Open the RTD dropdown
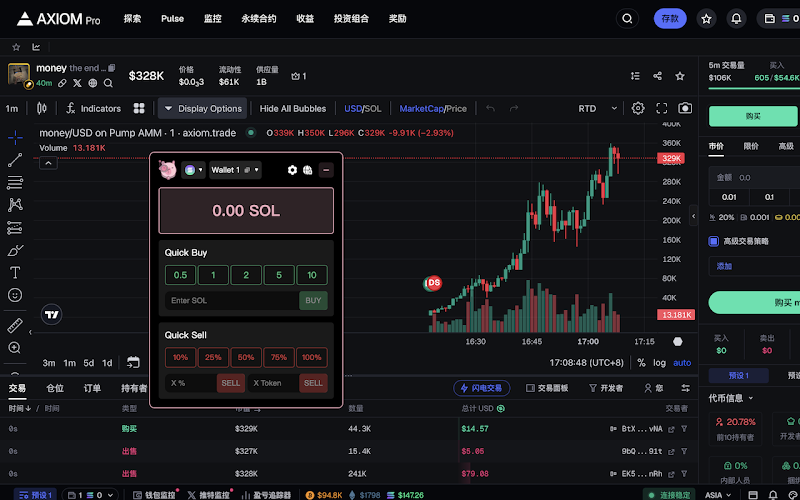The height and width of the screenshot is (500, 800). (x=597, y=108)
